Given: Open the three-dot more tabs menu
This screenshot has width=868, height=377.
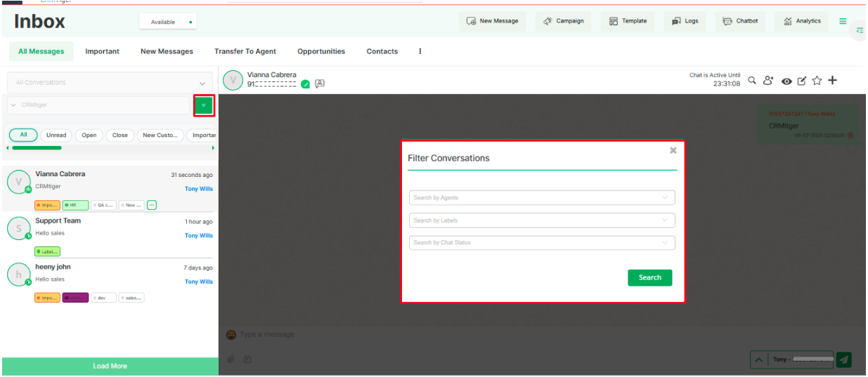Looking at the screenshot, I should click(420, 51).
